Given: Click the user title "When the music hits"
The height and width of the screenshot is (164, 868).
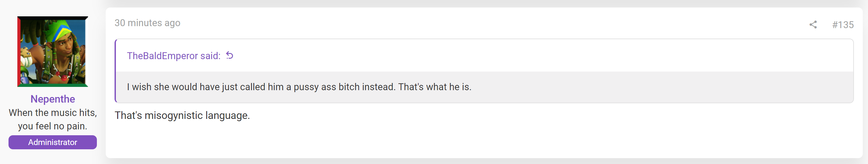Looking at the screenshot, I should [53, 113].
